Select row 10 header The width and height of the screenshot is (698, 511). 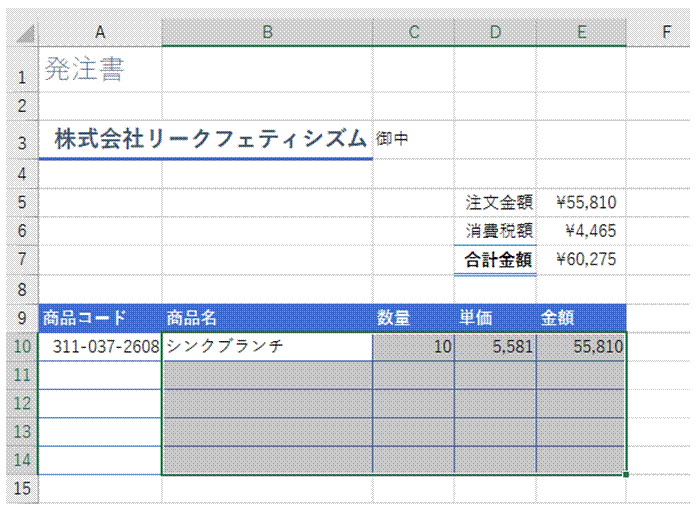(x=22, y=346)
